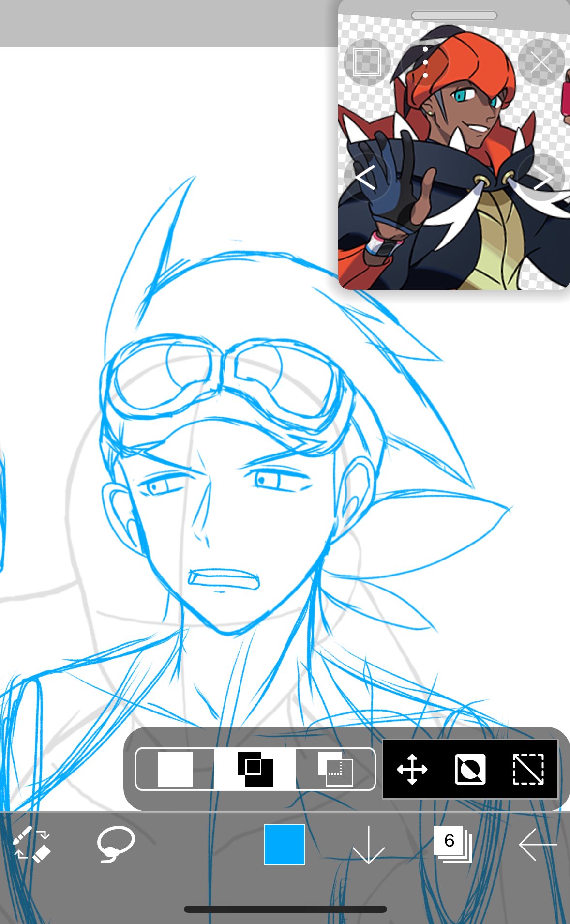Screen dimensions: 570x924
Task: Open the cyan current color swatch
Action: point(285,844)
